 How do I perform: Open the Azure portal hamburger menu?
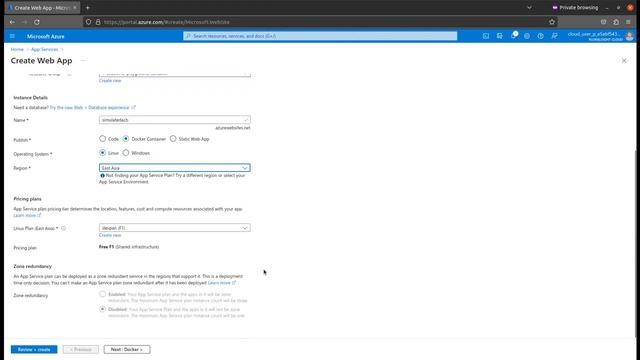(12, 36)
